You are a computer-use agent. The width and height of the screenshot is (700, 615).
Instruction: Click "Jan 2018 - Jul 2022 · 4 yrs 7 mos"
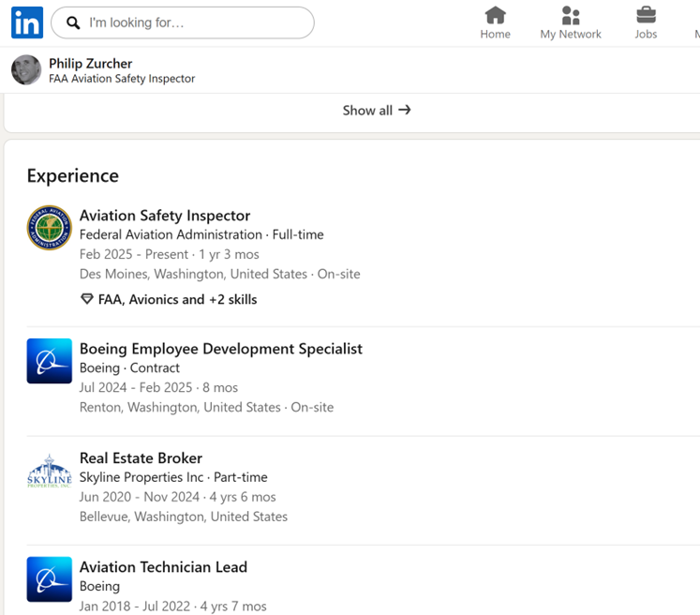(x=172, y=606)
